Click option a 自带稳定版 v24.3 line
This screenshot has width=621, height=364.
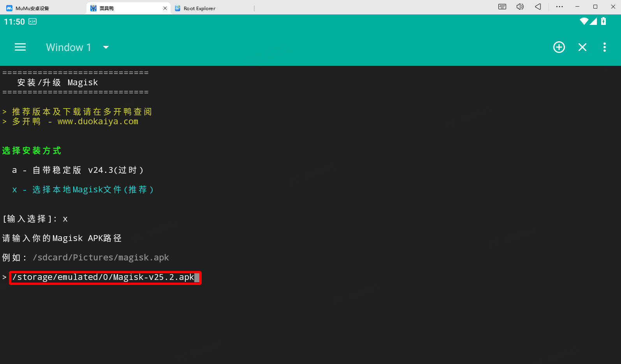[78, 170]
